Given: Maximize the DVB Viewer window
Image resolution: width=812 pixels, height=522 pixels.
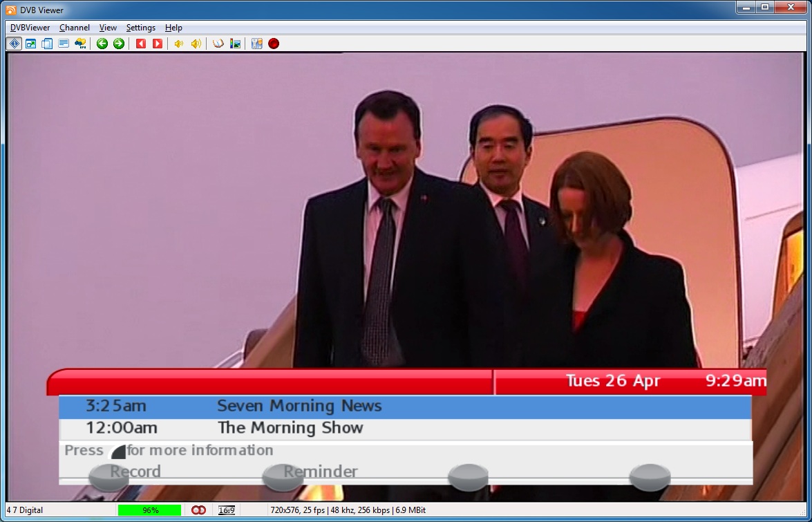Looking at the screenshot, I should (765, 7).
